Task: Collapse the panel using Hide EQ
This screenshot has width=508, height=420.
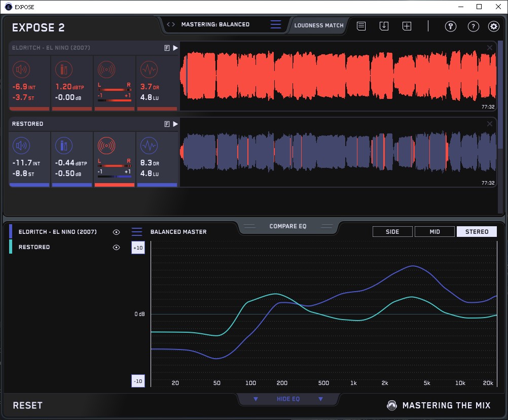Action: 288,399
